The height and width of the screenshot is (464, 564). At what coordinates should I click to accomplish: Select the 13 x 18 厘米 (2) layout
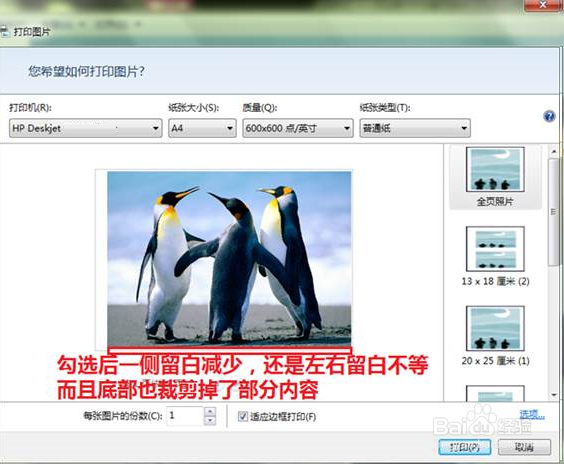click(495, 256)
